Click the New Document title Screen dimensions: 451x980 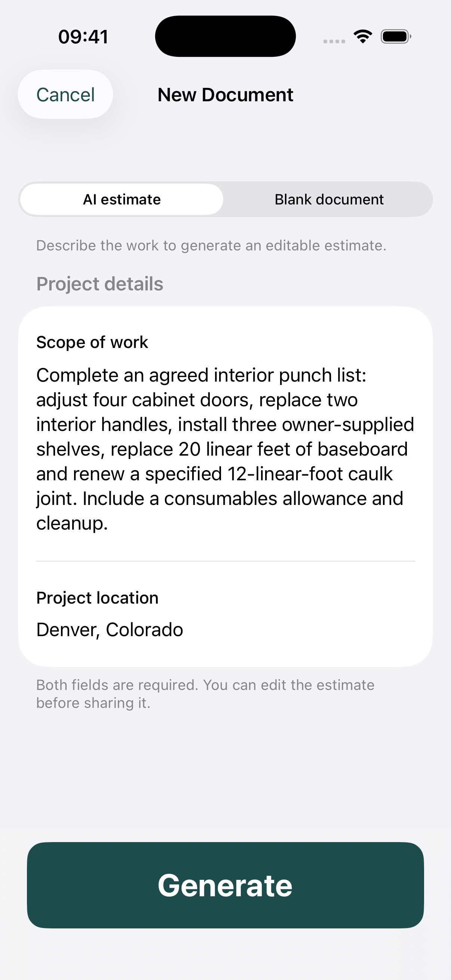(x=225, y=95)
